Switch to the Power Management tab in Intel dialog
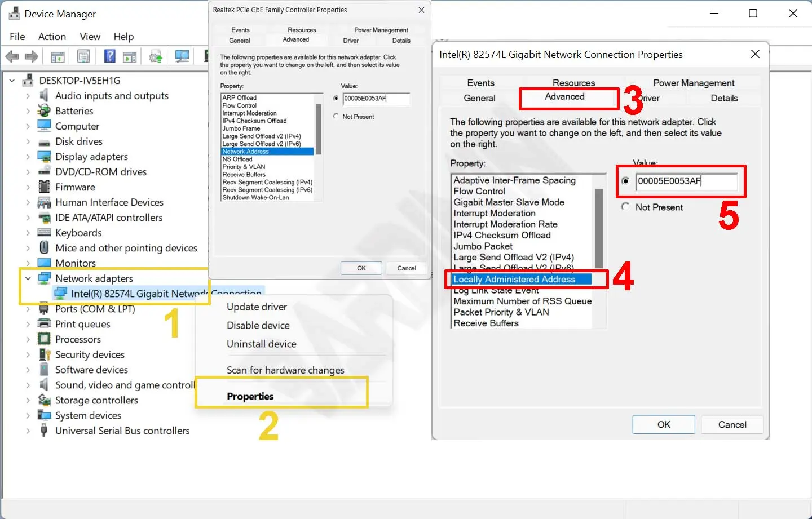The height and width of the screenshot is (519, 812). pos(693,83)
